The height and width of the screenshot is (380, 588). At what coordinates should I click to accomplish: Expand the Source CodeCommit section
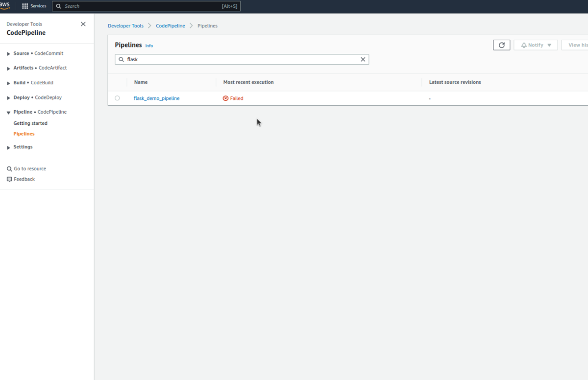coord(8,53)
